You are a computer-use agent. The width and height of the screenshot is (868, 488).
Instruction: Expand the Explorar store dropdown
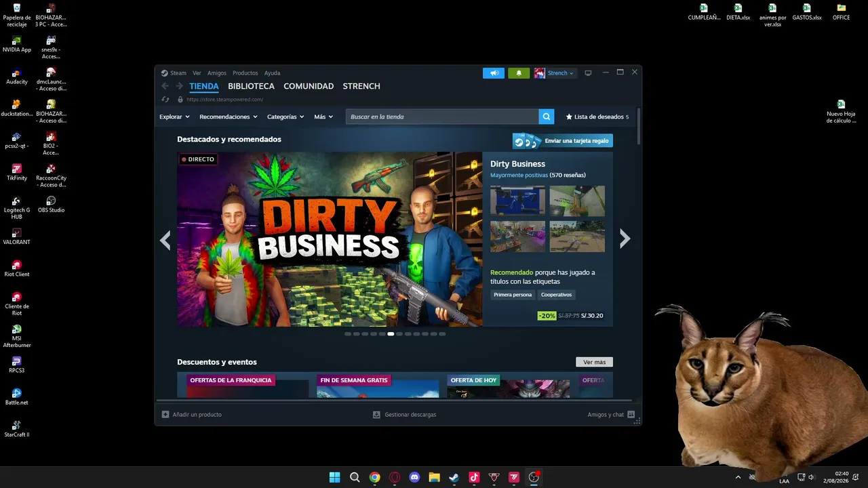coord(174,117)
